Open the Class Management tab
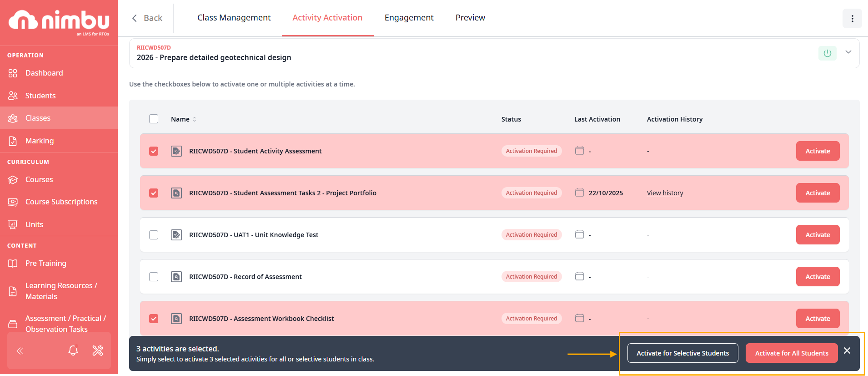This screenshot has height=376, width=868. click(234, 18)
